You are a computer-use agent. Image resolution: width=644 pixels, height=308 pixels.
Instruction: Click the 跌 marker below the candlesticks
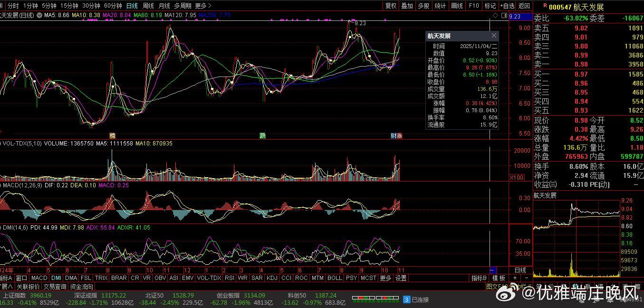[x=262, y=135]
